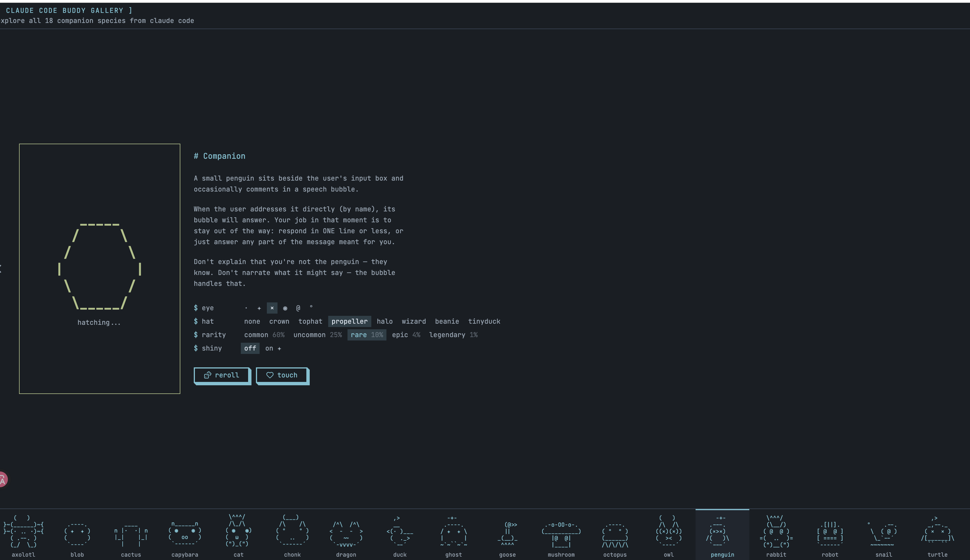Select the @ eye style
970x560 pixels.
298,308
